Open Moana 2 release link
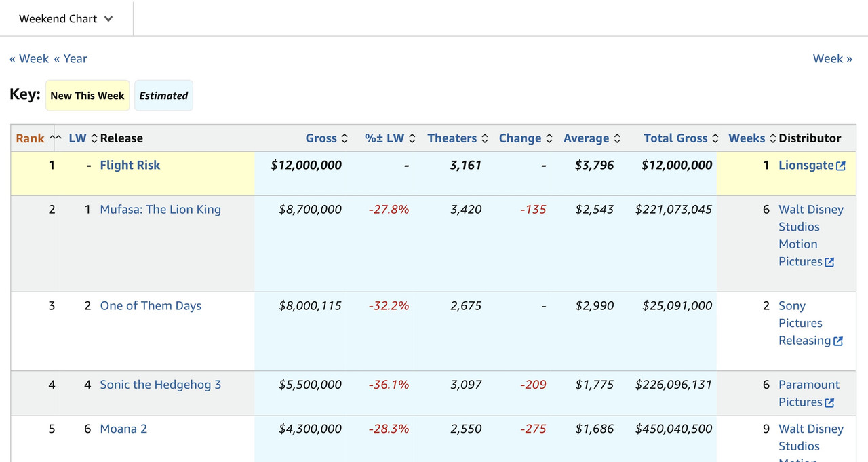Screen dimensions: 868x462 123,429
